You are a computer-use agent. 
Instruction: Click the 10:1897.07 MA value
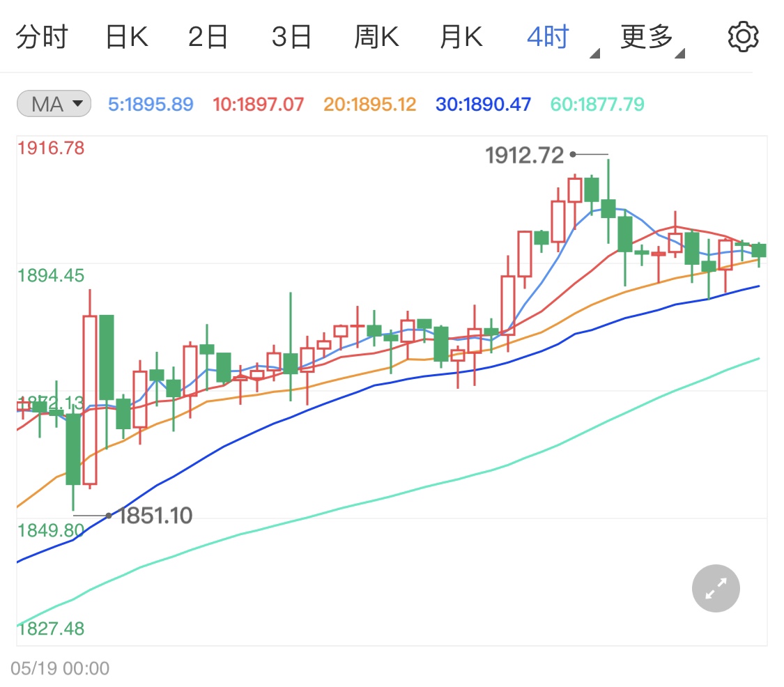[258, 105]
